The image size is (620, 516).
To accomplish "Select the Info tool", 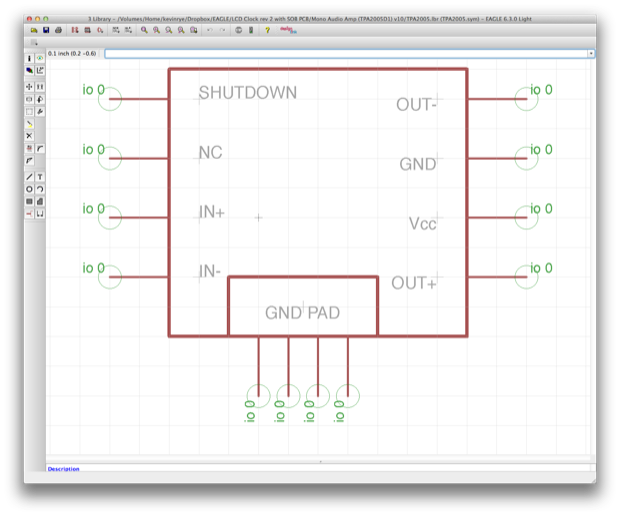I will tap(29, 59).
